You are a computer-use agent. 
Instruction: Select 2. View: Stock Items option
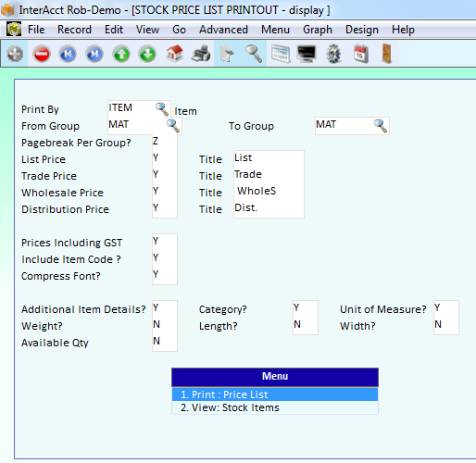point(275,407)
